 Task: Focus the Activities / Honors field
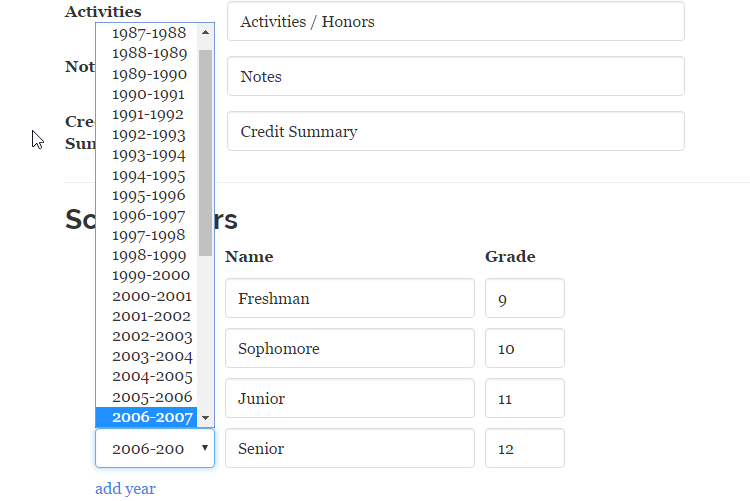(455, 21)
